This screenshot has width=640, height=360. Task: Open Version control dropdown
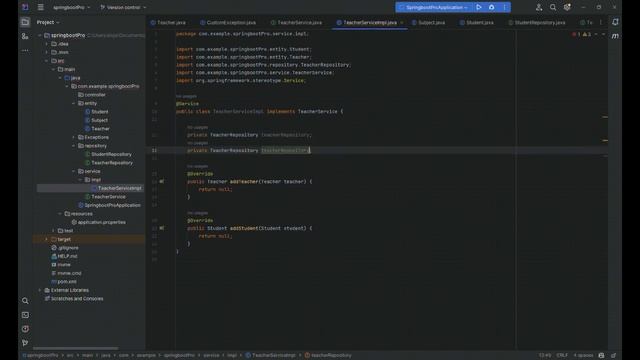[x=123, y=7]
